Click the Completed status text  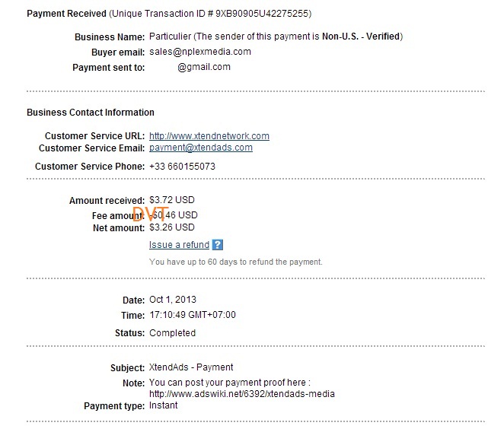tap(172, 333)
